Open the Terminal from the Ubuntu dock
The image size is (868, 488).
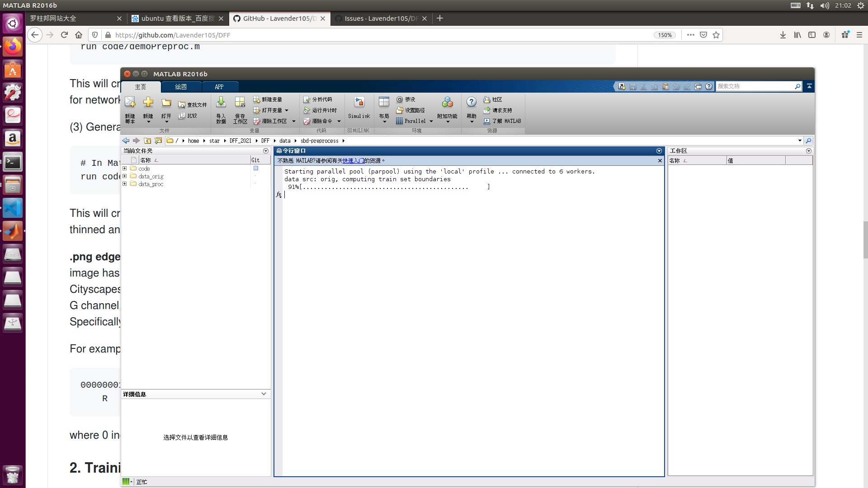pos(13,162)
